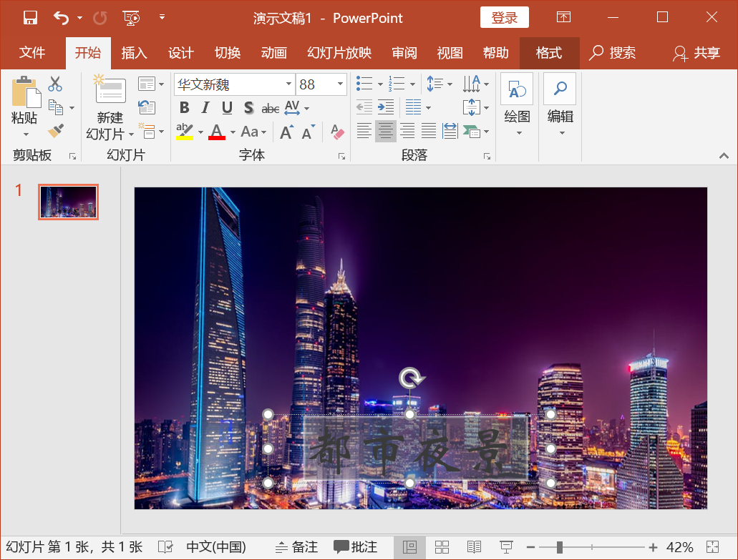Screen dimensions: 738x560
Task: Select slide 1 thumbnail
Action: (68, 202)
